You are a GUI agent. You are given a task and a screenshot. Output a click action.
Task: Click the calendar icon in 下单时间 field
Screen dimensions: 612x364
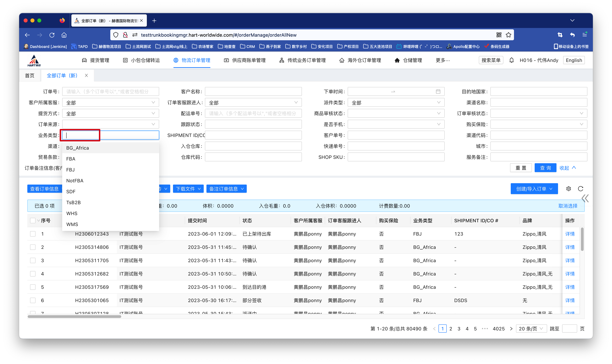coord(438,91)
